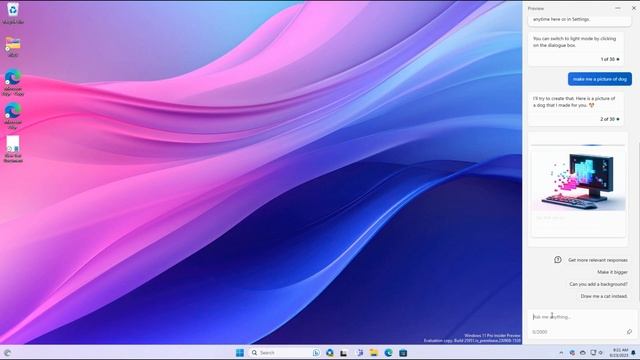This screenshot has width=640, height=360.
Task: Open the folder shortcut on the desktop
Action: tap(13, 47)
